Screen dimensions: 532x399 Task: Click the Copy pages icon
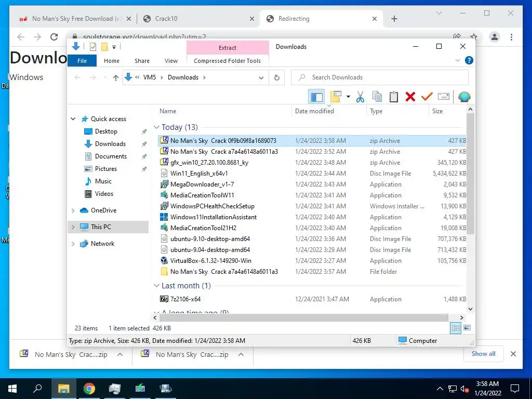377,97
